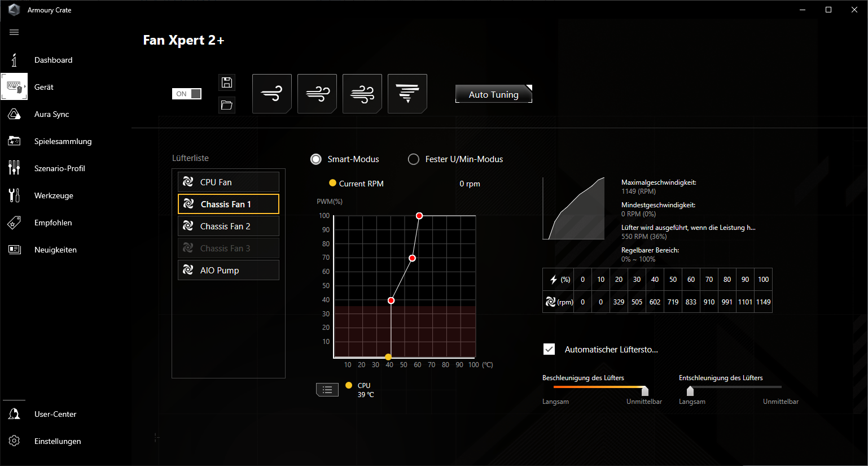Click the 1149 rpm table cell
The image size is (868, 466).
click(764, 302)
